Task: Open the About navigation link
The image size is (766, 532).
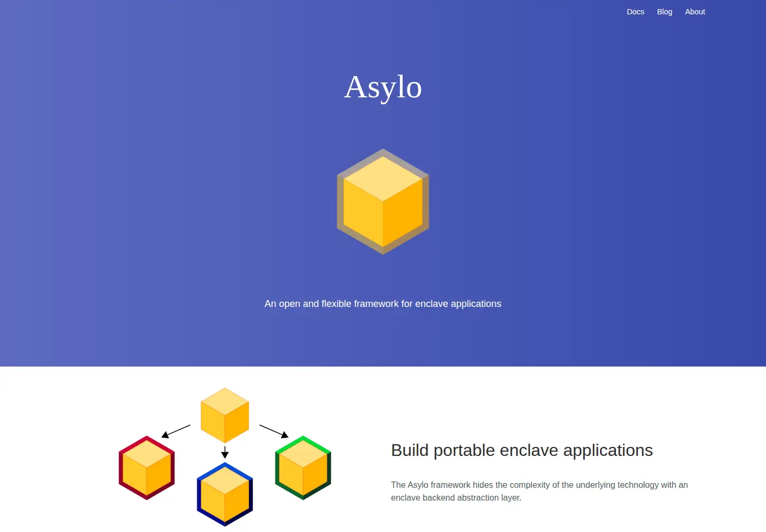Action: pos(695,12)
